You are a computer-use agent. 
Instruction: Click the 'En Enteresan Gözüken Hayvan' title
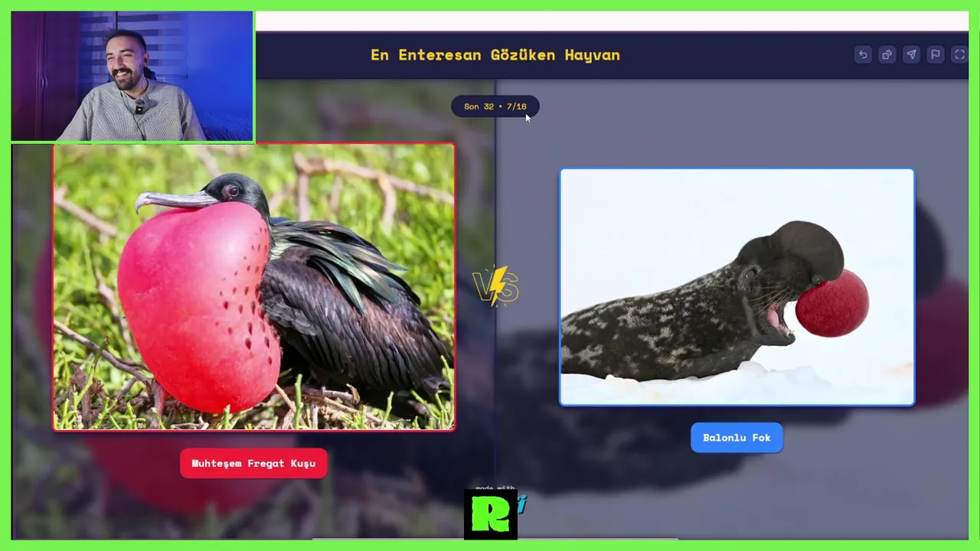(495, 55)
